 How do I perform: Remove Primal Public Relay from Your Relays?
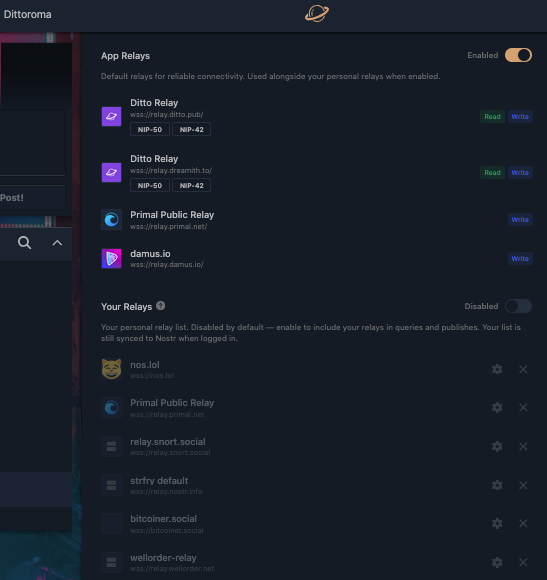tap(523, 408)
